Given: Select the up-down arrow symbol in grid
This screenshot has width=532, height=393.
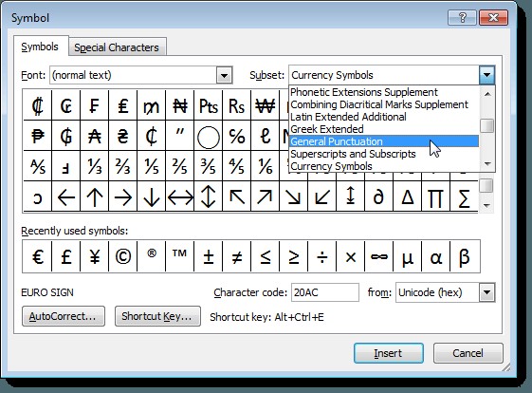Looking at the screenshot, I should tap(209, 196).
